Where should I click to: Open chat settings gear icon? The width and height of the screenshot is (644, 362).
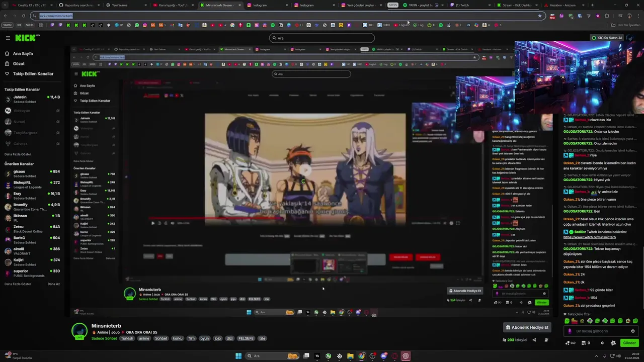[x=602, y=343]
